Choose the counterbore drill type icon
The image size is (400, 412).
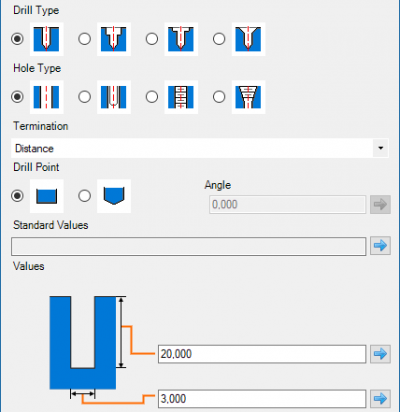[114, 39]
